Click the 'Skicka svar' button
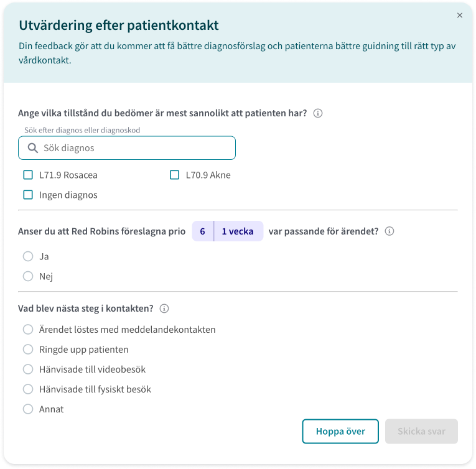The width and height of the screenshot is (476, 469). tap(421, 431)
